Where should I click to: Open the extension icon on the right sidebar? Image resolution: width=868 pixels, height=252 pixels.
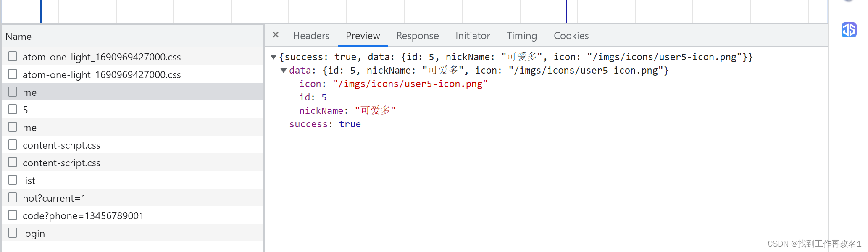(x=849, y=30)
